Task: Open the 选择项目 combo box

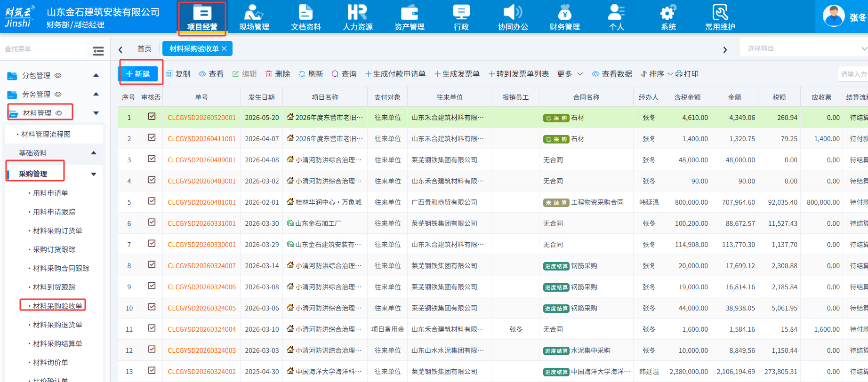Action: 804,48
